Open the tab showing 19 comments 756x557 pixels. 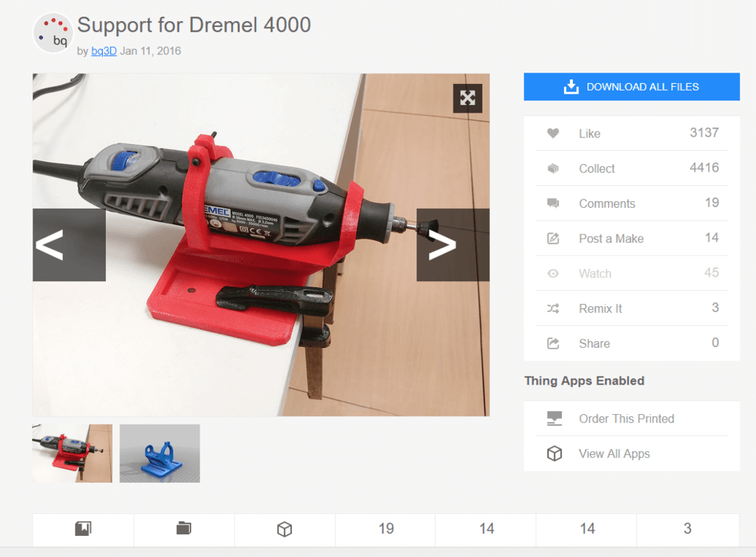coord(386,530)
